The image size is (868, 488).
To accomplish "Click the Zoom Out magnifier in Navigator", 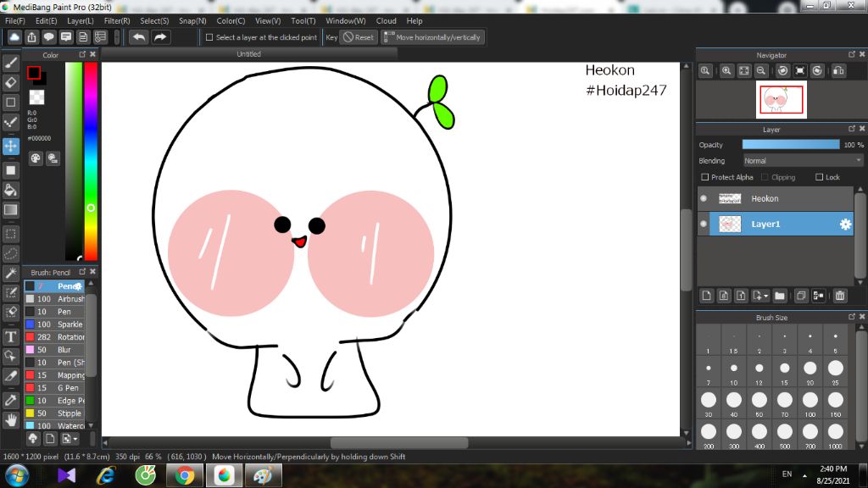I will [761, 71].
